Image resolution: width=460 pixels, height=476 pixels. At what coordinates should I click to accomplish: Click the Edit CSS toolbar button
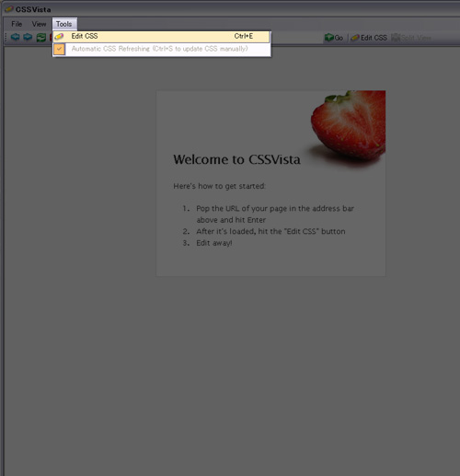(369, 38)
